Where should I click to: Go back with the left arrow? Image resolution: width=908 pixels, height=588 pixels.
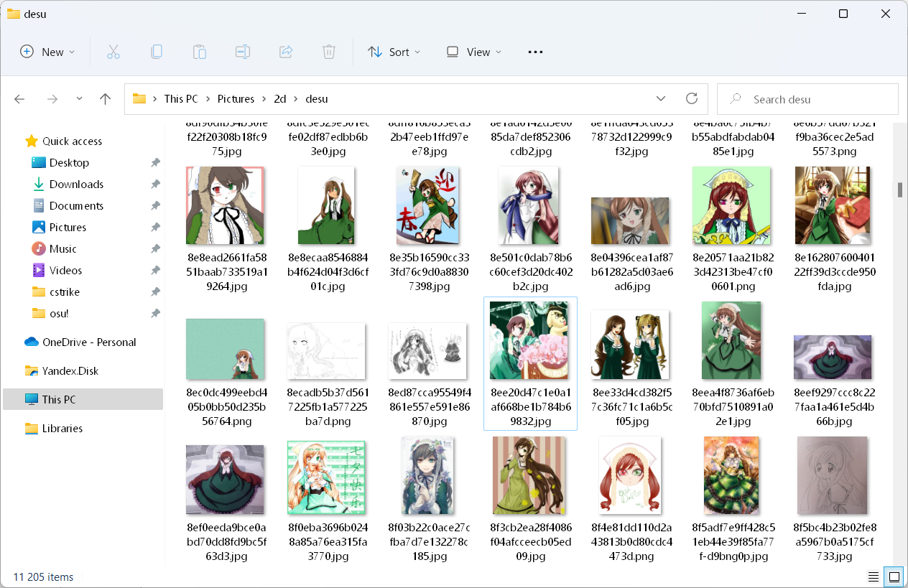pos(19,99)
